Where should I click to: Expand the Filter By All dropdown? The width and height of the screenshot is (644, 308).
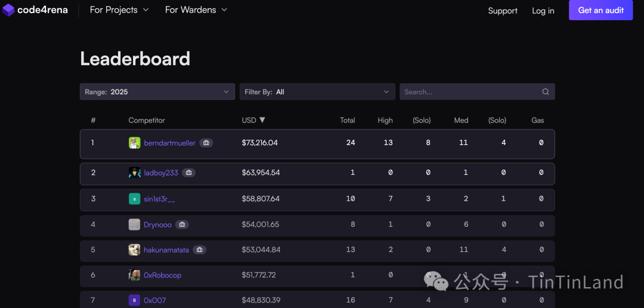(x=317, y=92)
